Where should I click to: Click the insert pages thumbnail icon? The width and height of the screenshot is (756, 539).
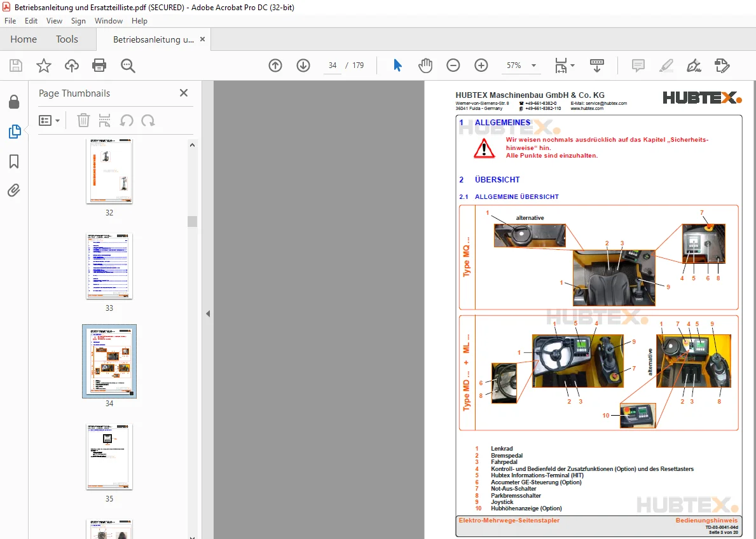(105, 121)
